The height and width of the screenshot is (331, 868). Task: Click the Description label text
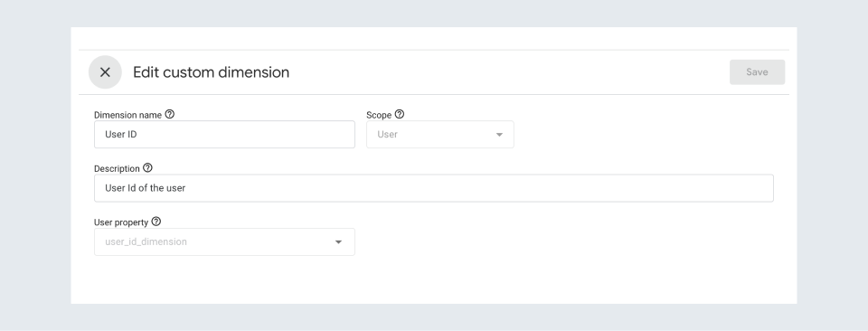click(117, 169)
